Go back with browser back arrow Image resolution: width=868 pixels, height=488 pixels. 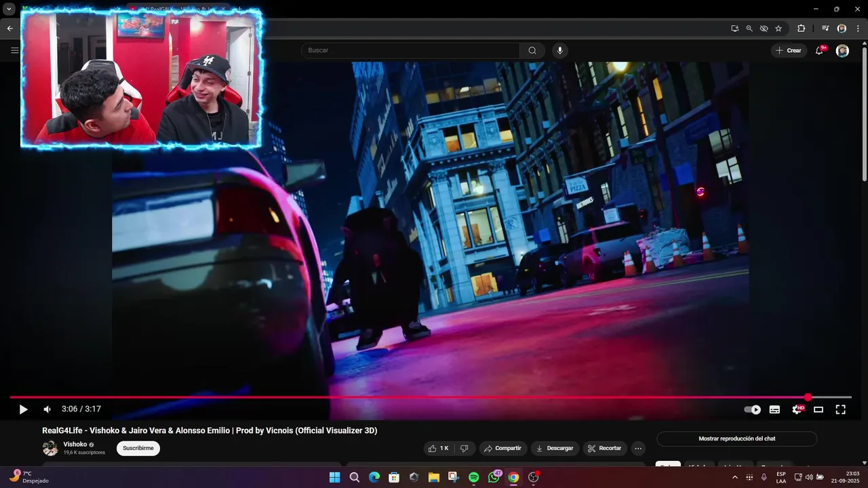tap(9, 28)
